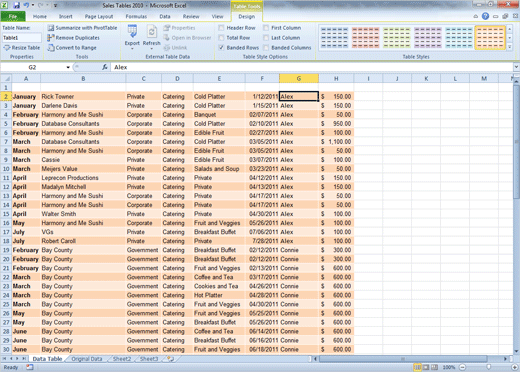Image resolution: width=520 pixels, height=372 pixels.
Task: Enable the First Column checkbox
Action: coord(266,28)
